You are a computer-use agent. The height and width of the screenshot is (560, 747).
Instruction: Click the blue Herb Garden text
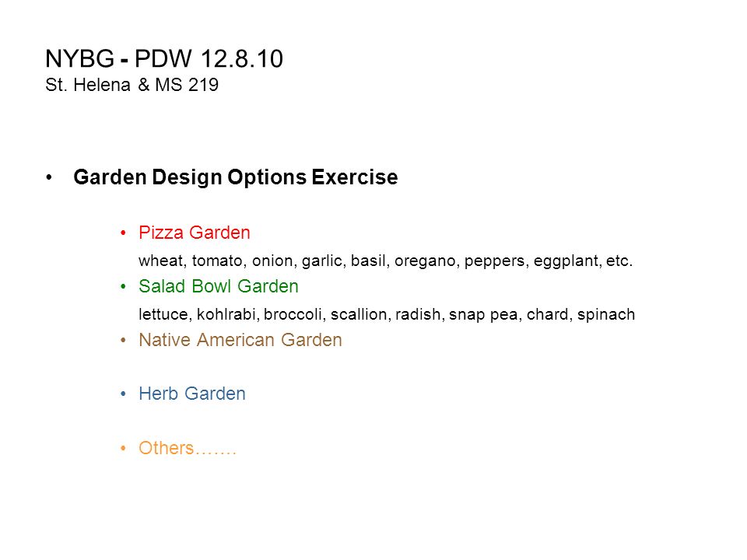click(192, 394)
